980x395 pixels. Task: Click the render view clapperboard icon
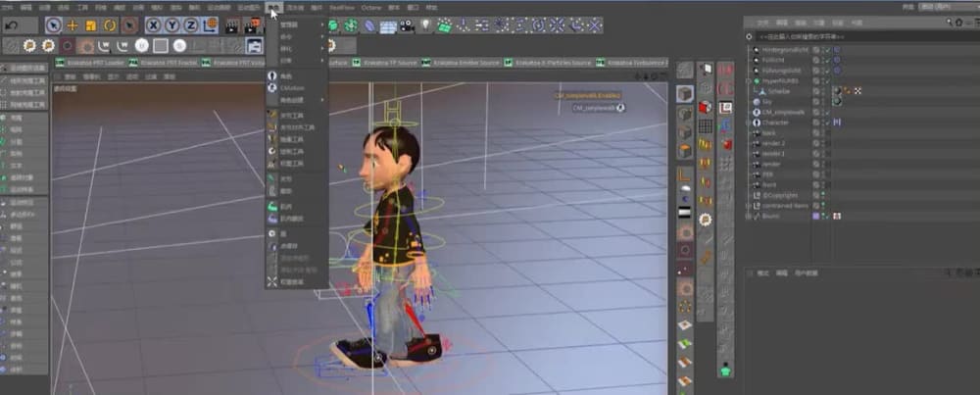(x=232, y=25)
